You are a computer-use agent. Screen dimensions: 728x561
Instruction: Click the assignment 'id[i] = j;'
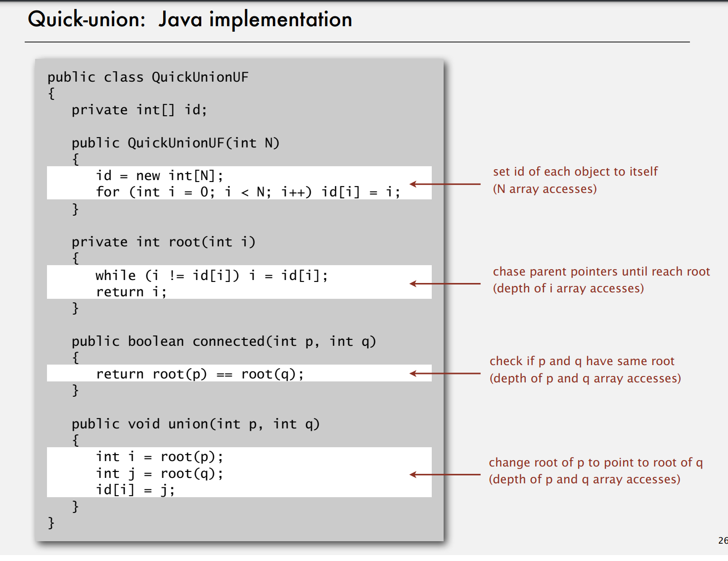(136, 490)
